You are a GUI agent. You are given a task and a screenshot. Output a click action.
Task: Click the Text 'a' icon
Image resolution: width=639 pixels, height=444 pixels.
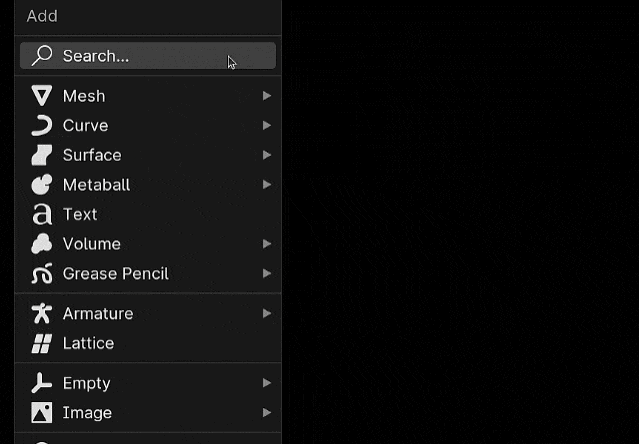(x=42, y=214)
